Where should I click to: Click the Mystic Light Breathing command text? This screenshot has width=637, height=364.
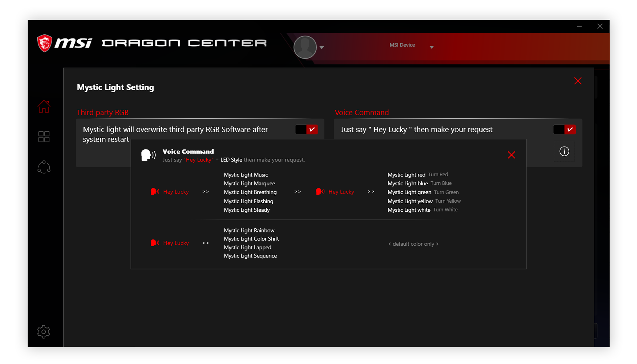coord(250,192)
